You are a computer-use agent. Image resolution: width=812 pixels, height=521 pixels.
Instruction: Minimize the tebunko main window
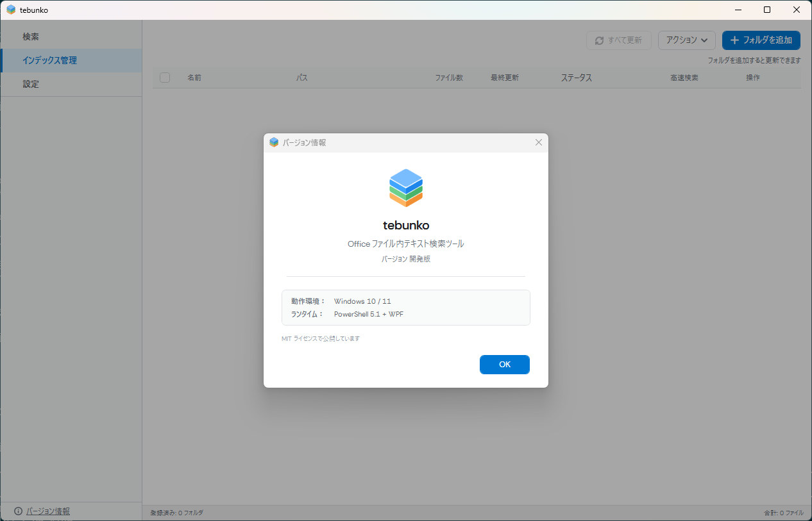738,10
